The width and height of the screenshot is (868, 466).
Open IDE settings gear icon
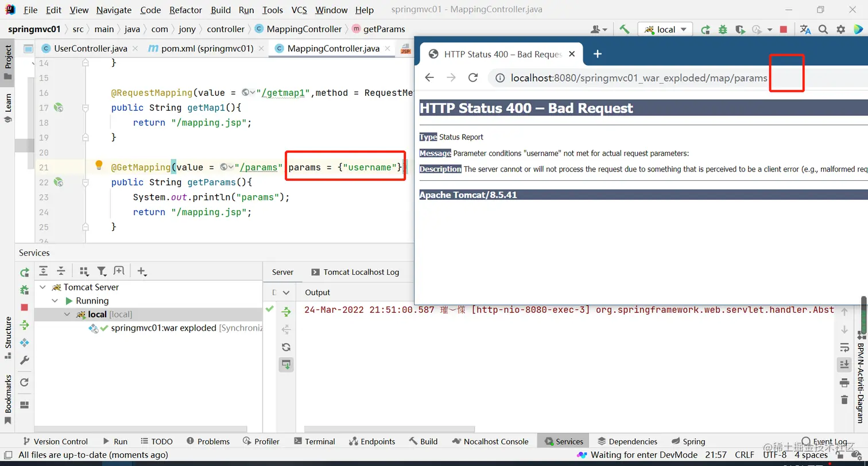(x=841, y=29)
